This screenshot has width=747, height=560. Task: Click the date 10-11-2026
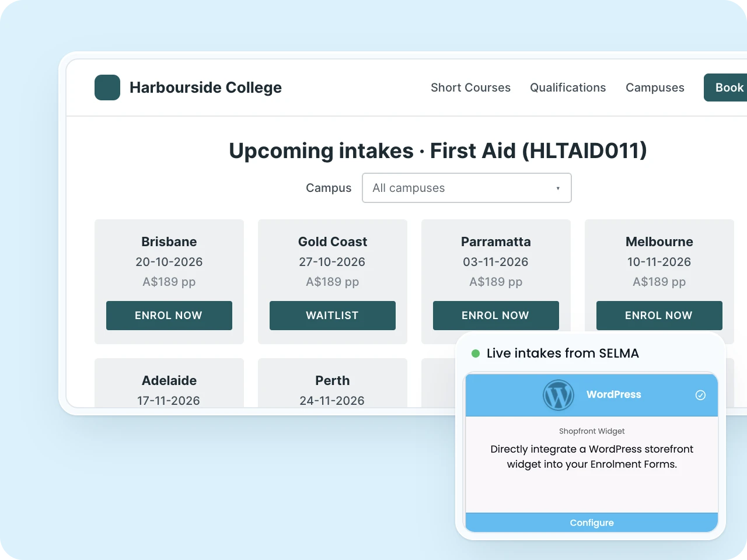pyautogui.click(x=659, y=262)
